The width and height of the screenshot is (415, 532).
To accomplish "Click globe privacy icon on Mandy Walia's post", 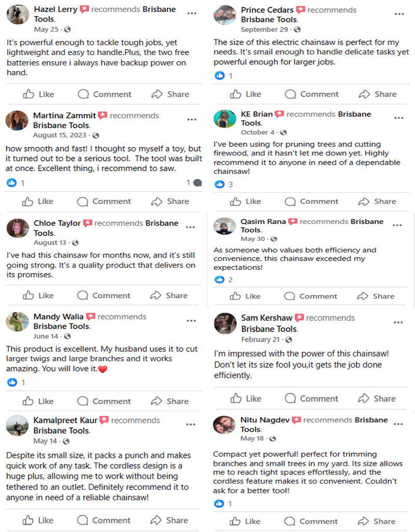I will point(65,336).
